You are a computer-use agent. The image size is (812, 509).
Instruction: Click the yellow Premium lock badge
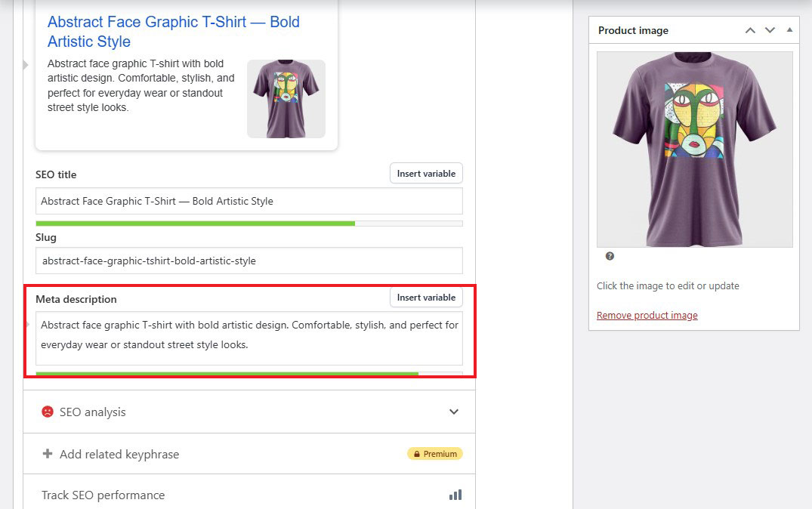coord(435,453)
